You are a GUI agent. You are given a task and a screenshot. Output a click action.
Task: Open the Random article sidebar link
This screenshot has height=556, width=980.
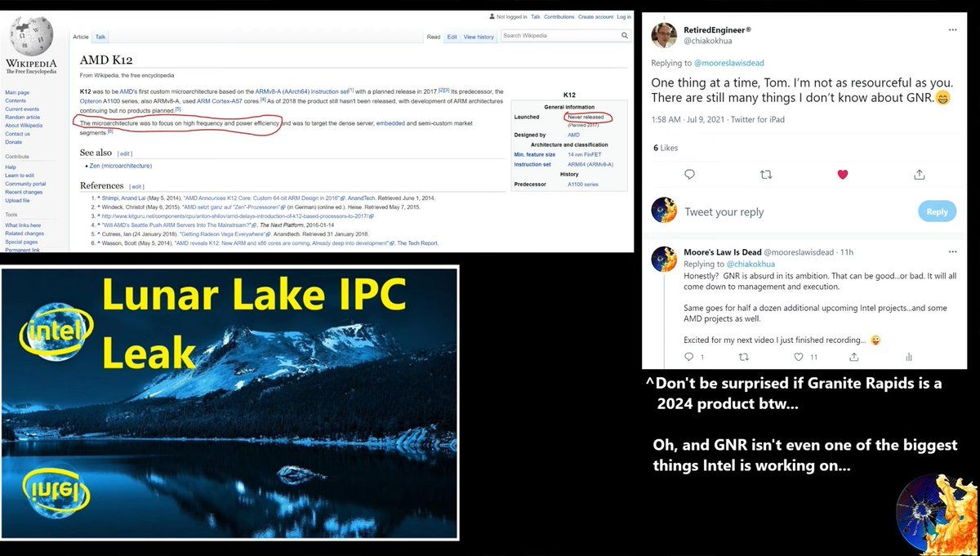pyautogui.click(x=22, y=117)
